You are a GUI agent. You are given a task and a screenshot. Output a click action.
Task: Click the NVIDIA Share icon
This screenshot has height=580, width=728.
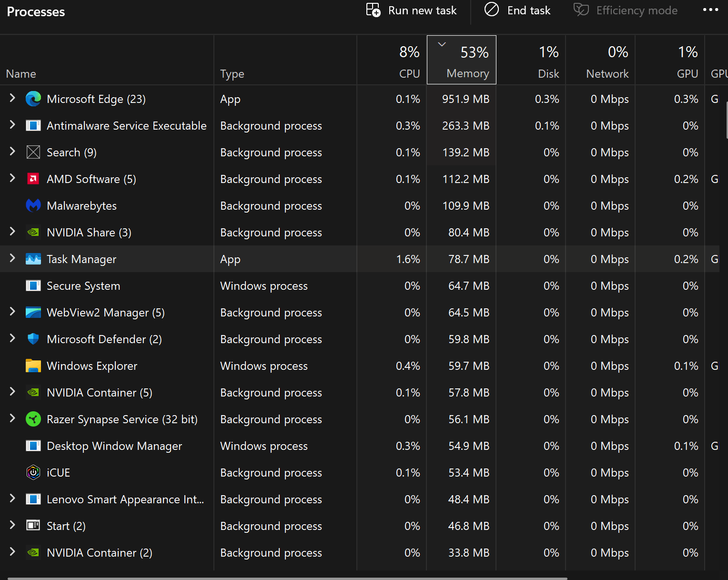tap(33, 233)
